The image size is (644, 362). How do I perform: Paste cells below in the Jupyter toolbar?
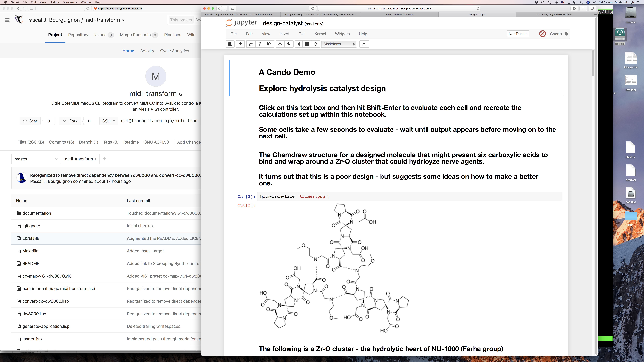click(x=269, y=44)
